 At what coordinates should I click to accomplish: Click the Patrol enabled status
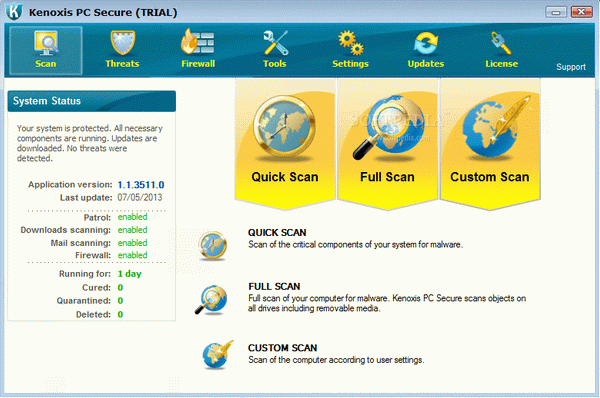(132, 217)
